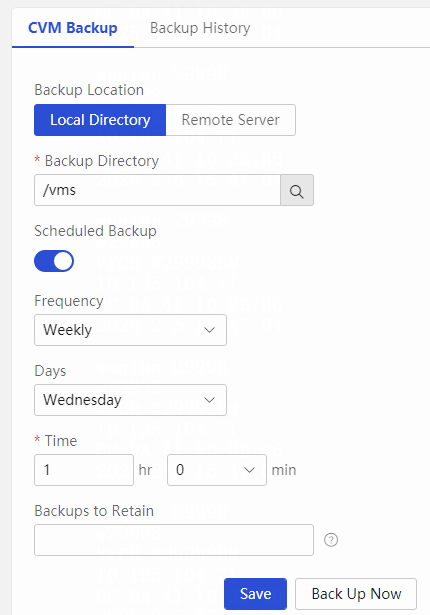This screenshot has height=615, width=430.
Task: Click the magnifier icon beside Backup Directory
Action: [297, 190]
